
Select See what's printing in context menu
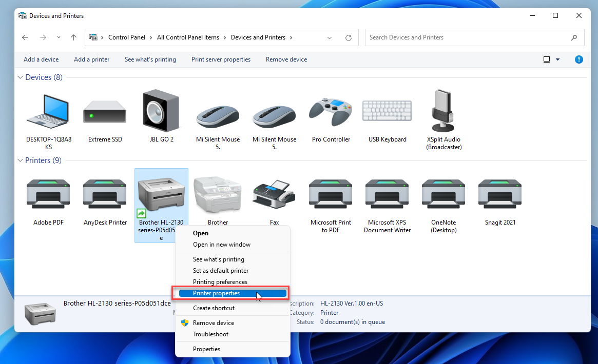point(233,259)
